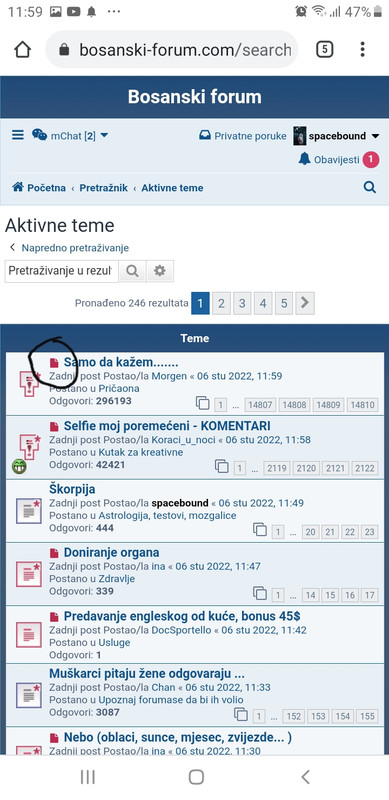Open page 1 of Doniranje organa
The width and height of the screenshot is (389, 800).
click(x=278, y=595)
